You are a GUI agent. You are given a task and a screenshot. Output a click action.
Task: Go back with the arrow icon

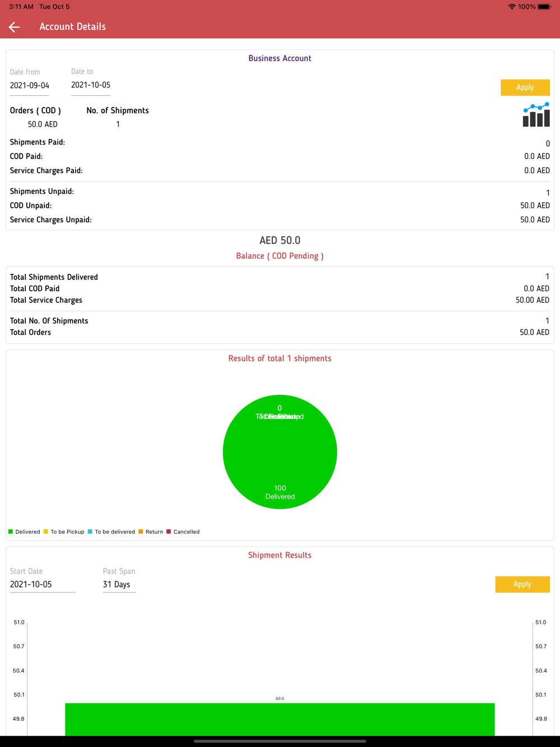pos(15,27)
